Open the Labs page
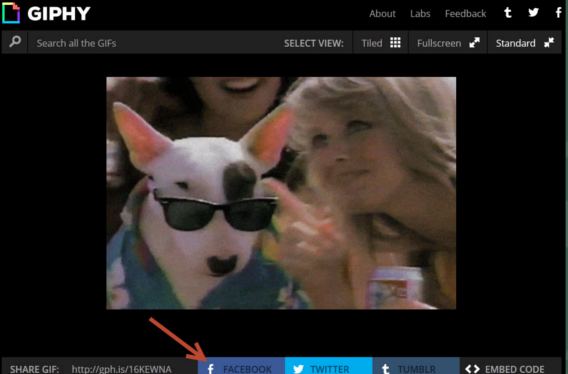The image size is (568, 374). point(420,14)
